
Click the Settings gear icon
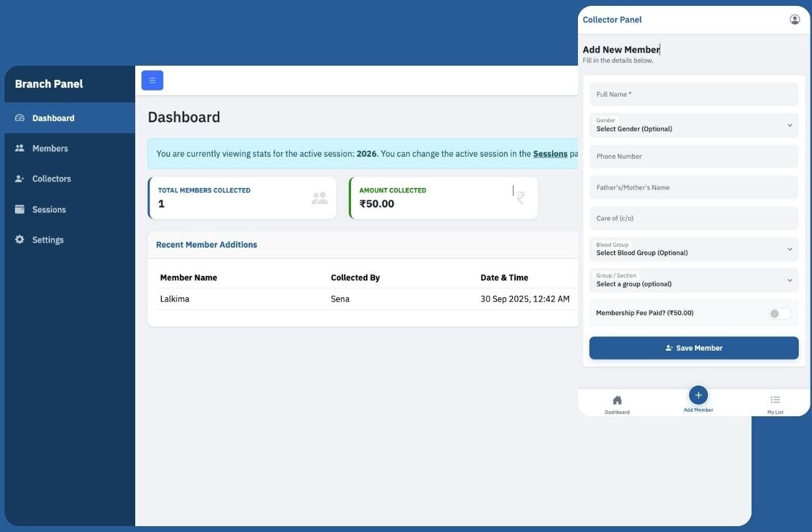pos(20,239)
